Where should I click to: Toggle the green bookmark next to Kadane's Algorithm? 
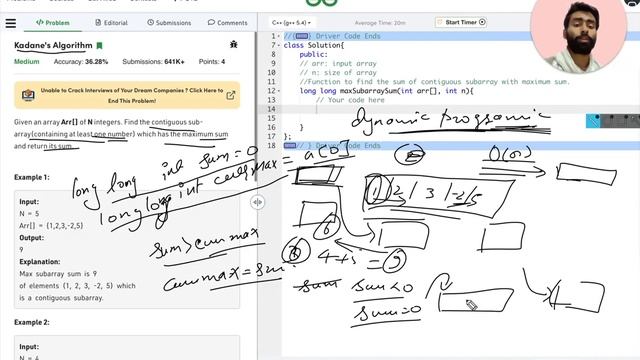pos(99,46)
